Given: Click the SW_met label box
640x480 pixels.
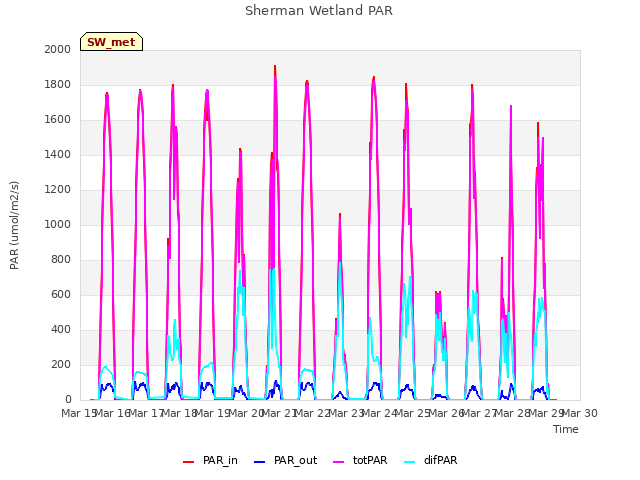Looking at the screenshot, I should pyautogui.click(x=111, y=42).
